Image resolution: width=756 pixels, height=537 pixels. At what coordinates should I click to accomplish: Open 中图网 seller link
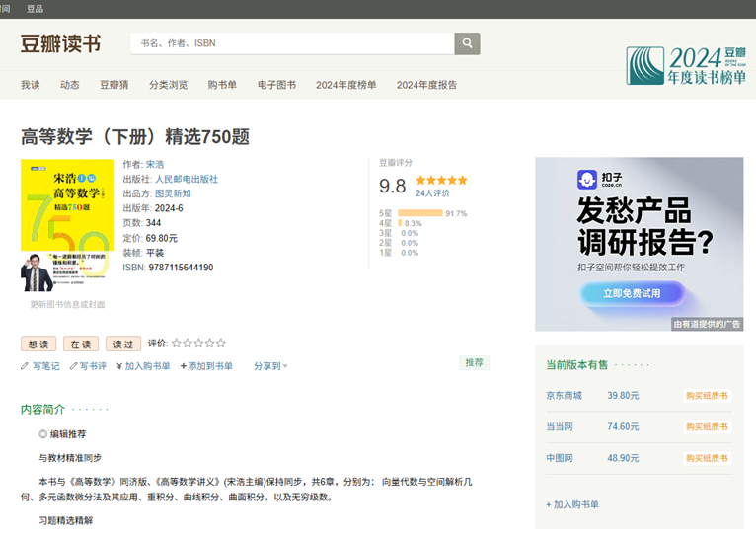click(560, 458)
